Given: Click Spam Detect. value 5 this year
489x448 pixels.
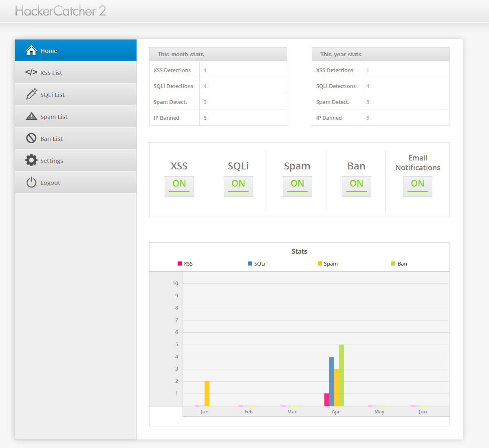Looking at the screenshot, I should (368, 102).
